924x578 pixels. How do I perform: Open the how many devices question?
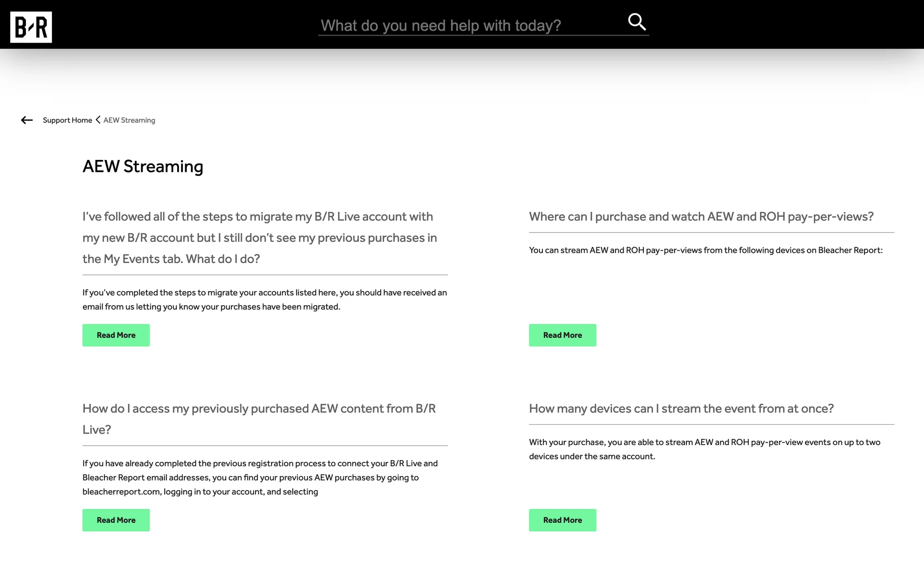point(681,408)
